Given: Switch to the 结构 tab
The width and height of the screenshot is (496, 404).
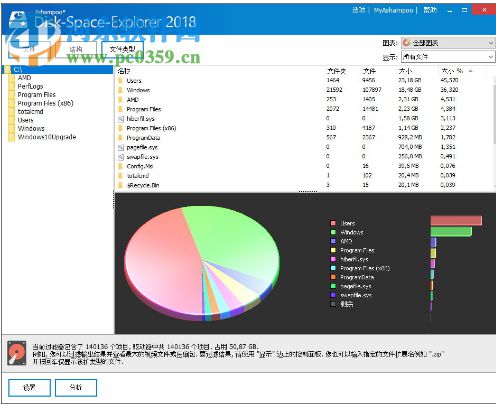Looking at the screenshot, I should click(x=76, y=49).
